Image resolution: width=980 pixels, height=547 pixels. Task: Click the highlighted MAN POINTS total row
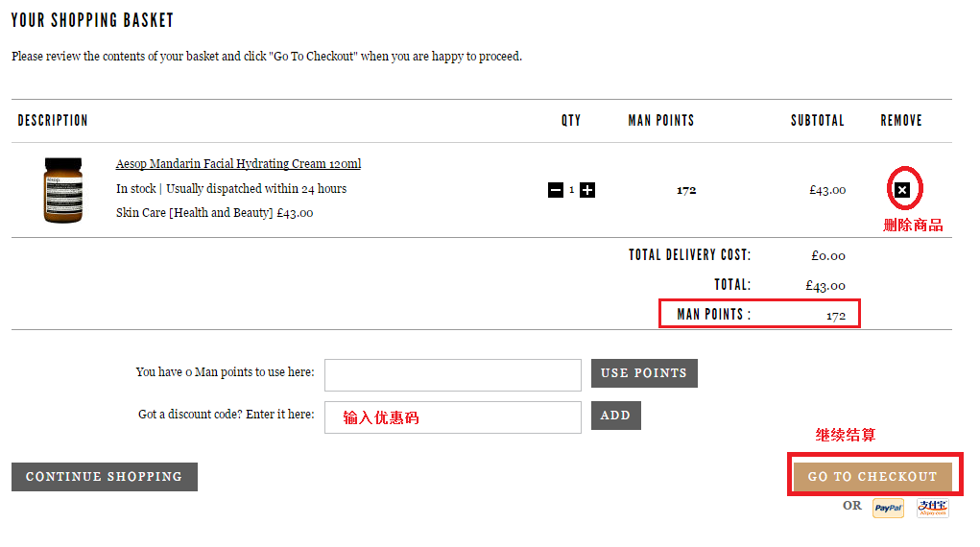[759, 313]
